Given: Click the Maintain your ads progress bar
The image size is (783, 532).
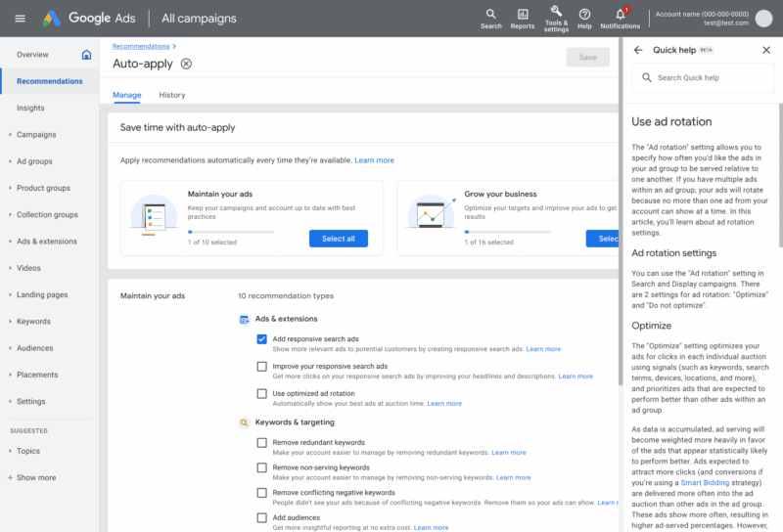Looking at the screenshot, I should [231, 232].
